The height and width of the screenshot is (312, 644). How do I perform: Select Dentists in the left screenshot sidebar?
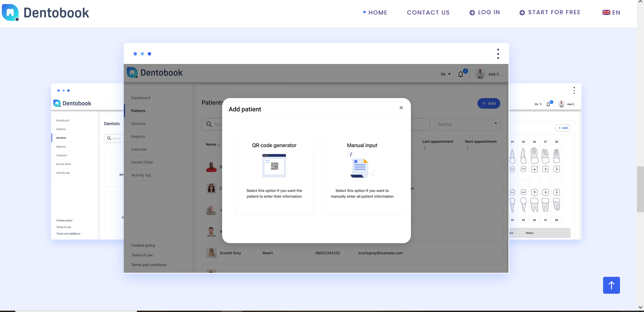coord(61,138)
